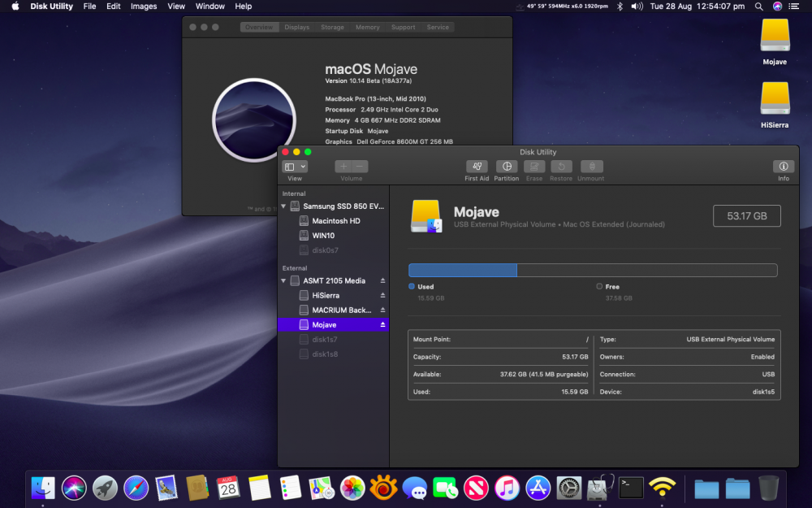Open the Help menu

[x=244, y=7]
